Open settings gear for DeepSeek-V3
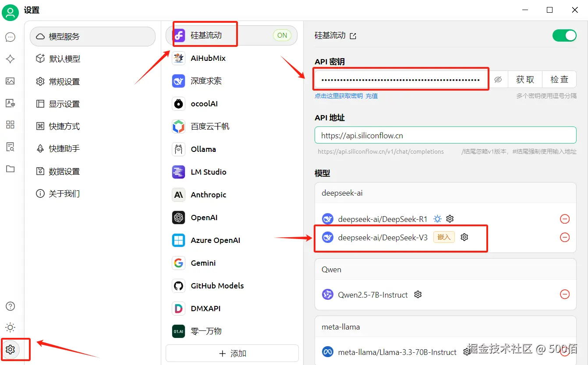Screen dimensions: 588x365 pos(464,237)
